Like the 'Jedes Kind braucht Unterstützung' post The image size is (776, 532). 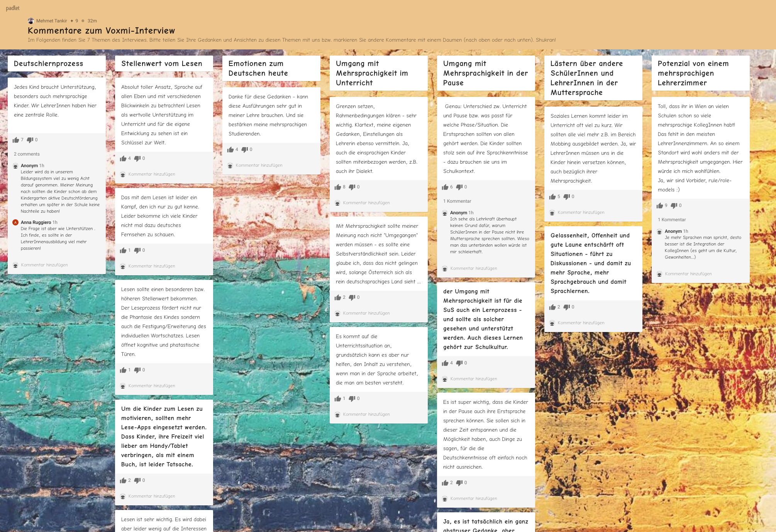[16, 140]
